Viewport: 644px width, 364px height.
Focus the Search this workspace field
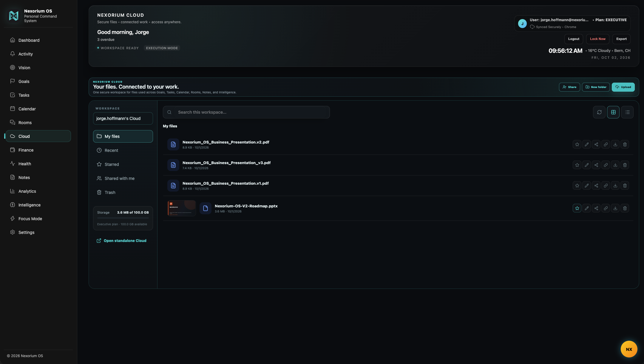246,112
